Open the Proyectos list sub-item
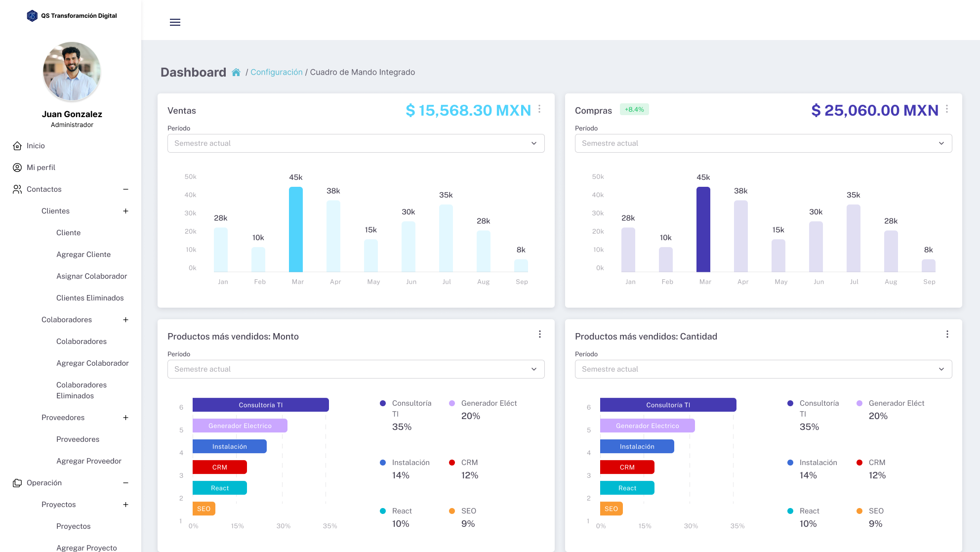 pos(74,526)
